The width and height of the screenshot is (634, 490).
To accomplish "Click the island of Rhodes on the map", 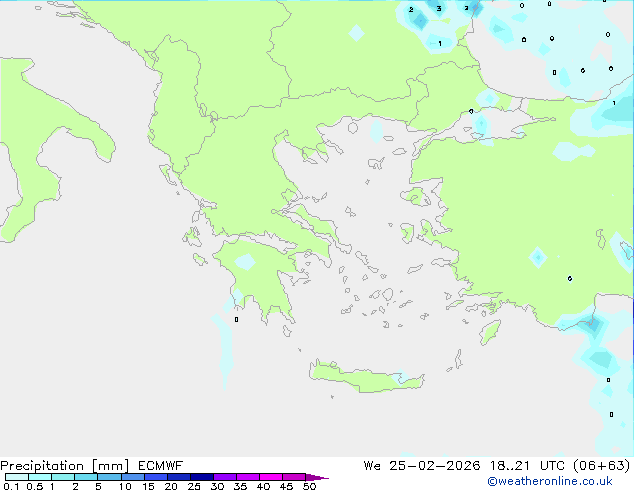I will pos(490,332).
